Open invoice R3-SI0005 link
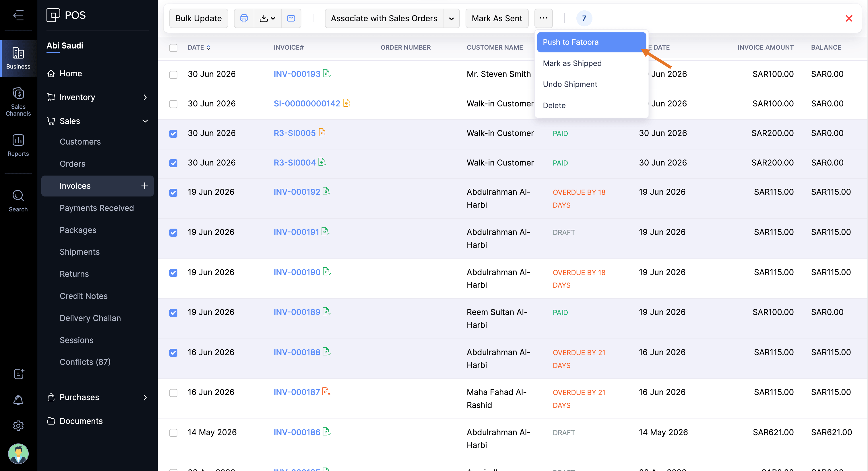Image resolution: width=868 pixels, height=471 pixels. [294, 133]
